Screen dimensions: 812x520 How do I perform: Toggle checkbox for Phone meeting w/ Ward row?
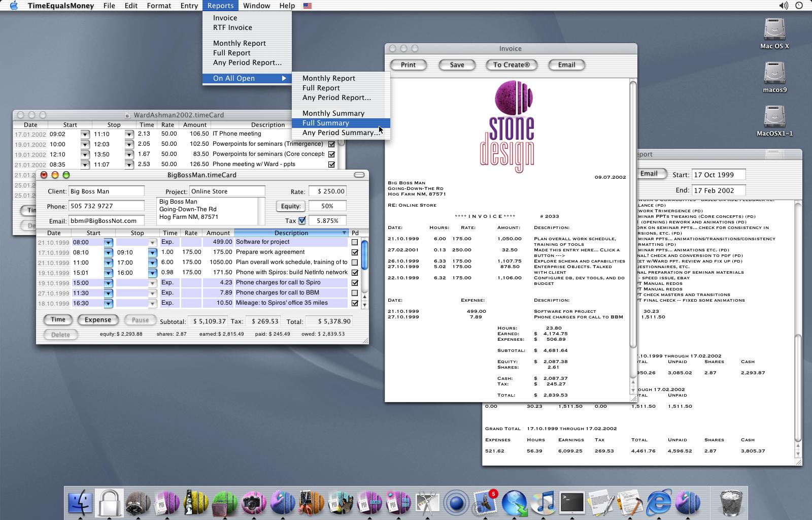point(331,165)
